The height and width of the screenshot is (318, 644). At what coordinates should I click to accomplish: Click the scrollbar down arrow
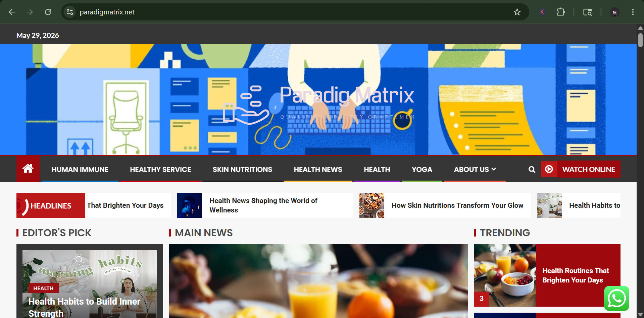click(640, 315)
